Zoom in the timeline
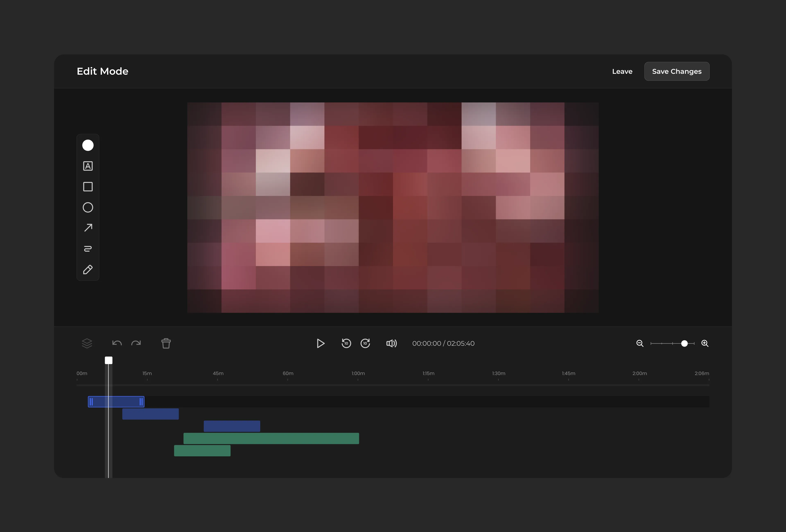The height and width of the screenshot is (532, 786). 705,343
